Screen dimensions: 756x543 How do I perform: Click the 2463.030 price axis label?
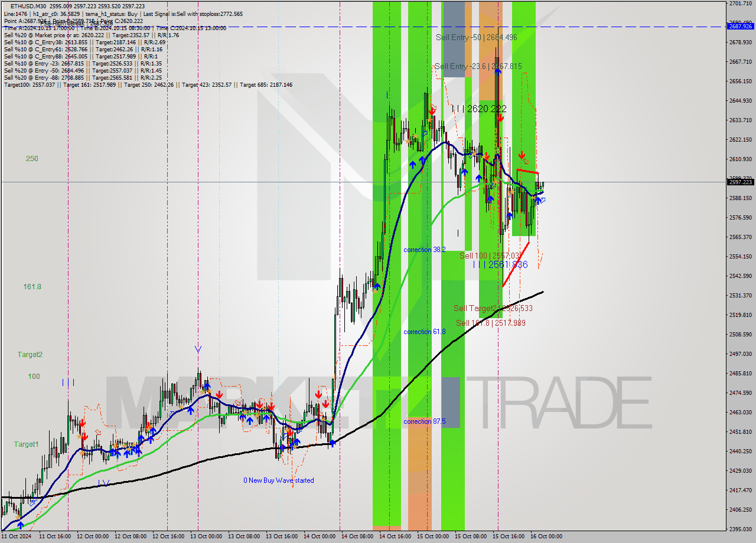click(741, 413)
